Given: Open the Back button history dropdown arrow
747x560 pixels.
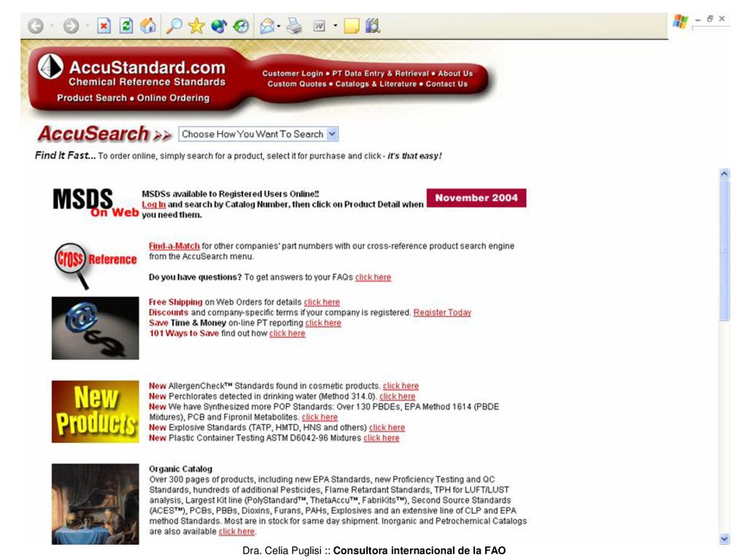Looking at the screenshot, I should [52, 26].
